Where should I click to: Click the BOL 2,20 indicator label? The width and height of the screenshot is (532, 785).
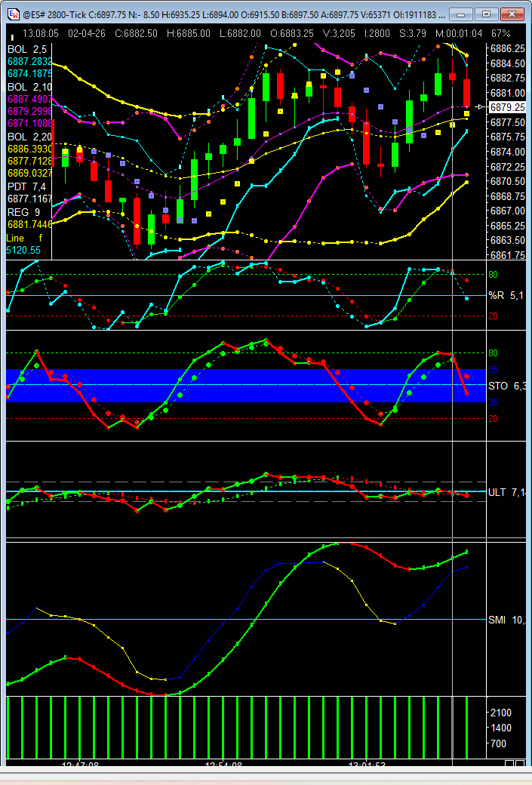pos(28,137)
